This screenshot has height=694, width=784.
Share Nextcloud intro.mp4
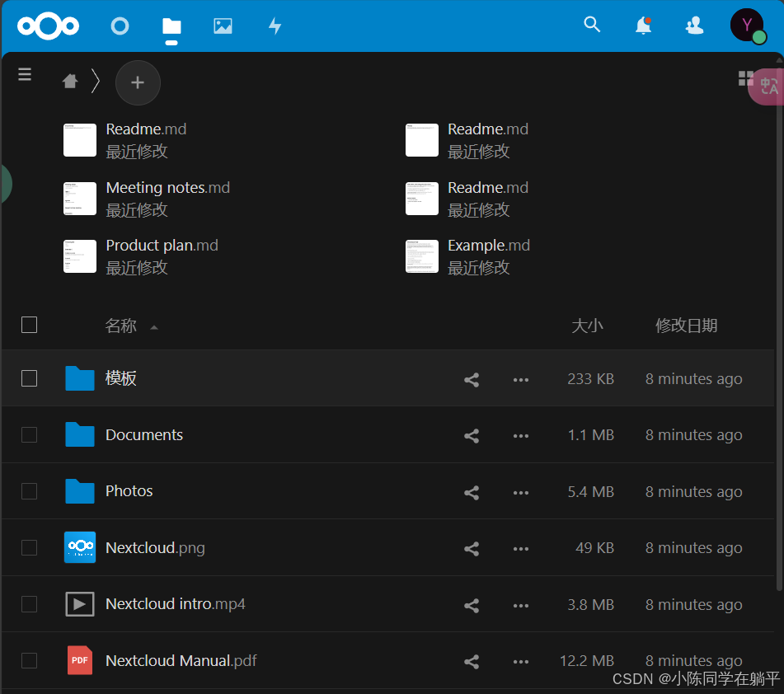point(472,606)
